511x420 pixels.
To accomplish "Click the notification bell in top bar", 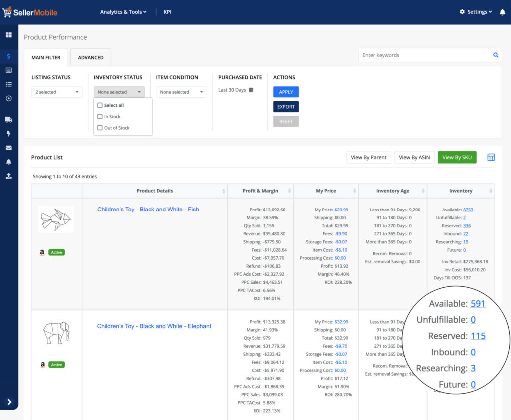I will pyautogui.click(x=502, y=12).
